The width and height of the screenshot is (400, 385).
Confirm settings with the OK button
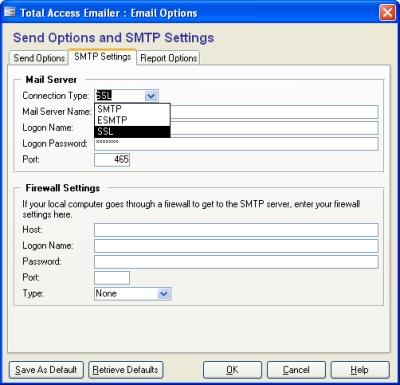click(232, 370)
